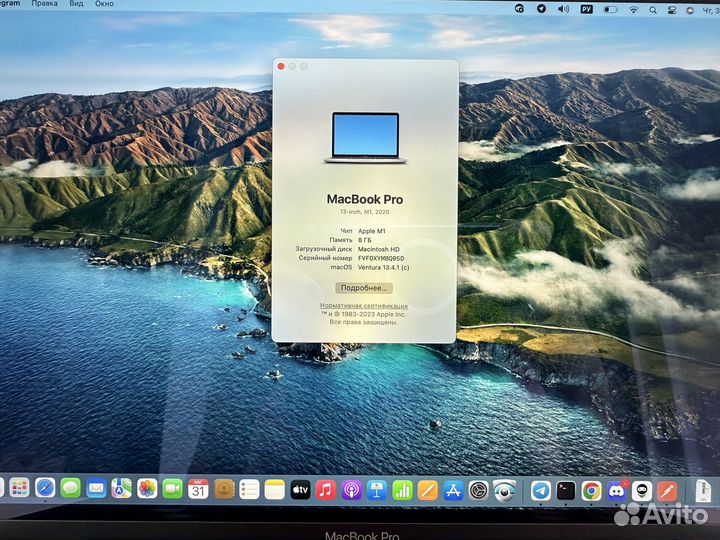This screenshot has height=540, width=720.
Task: Launch Safari from the dock
Action: tap(45, 489)
